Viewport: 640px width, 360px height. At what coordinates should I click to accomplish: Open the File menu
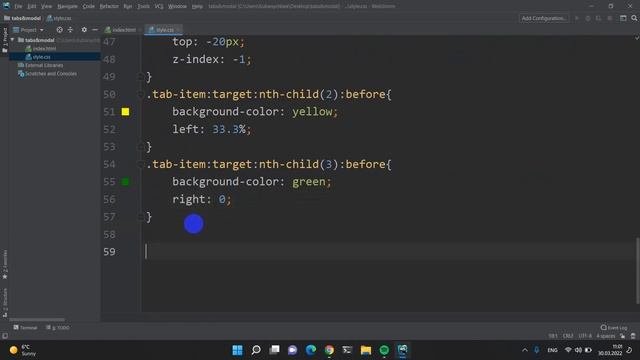[18, 6]
